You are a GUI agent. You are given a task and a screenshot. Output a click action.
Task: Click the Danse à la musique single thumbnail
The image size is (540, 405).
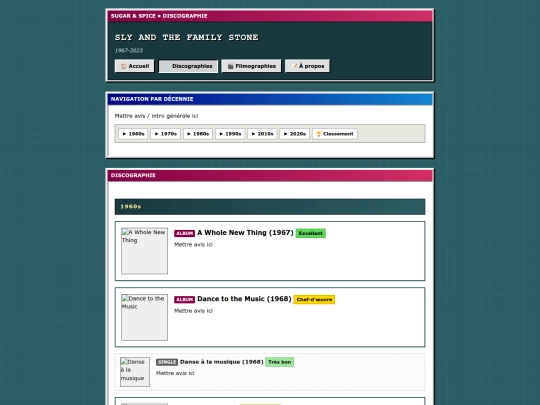coord(135,372)
